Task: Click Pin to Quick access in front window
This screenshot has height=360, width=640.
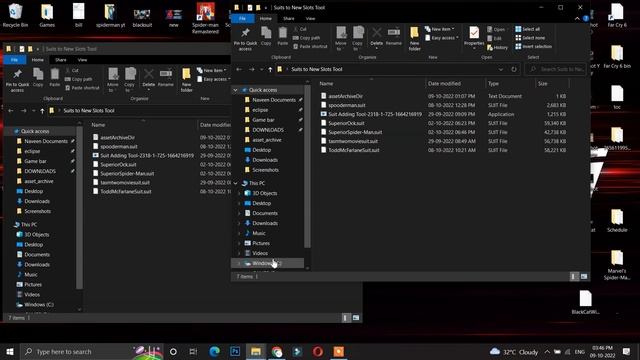Action: 245,39
